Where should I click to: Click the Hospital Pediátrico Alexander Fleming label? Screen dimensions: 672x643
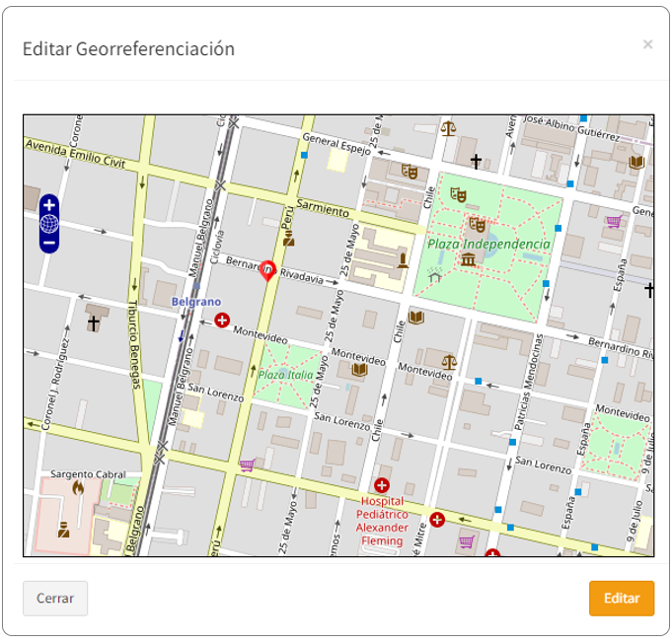[382, 521]
